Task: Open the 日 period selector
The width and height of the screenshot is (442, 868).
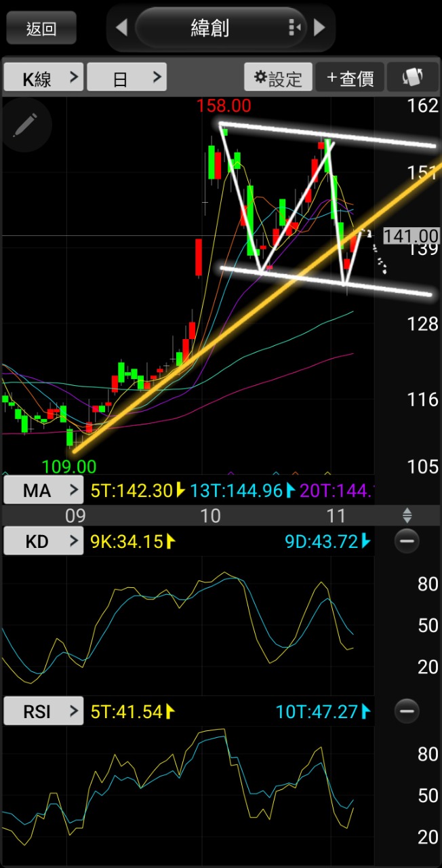Action: point(127,77)
